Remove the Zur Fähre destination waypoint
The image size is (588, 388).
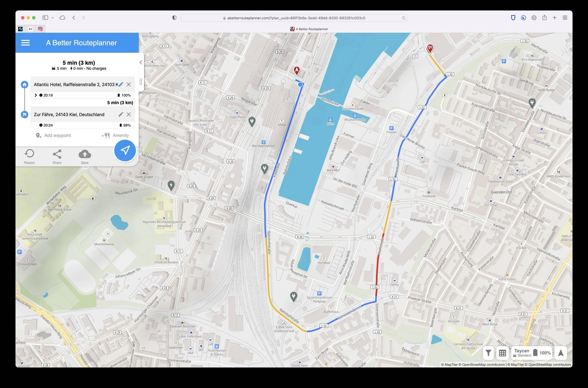(x=129, y=114)
